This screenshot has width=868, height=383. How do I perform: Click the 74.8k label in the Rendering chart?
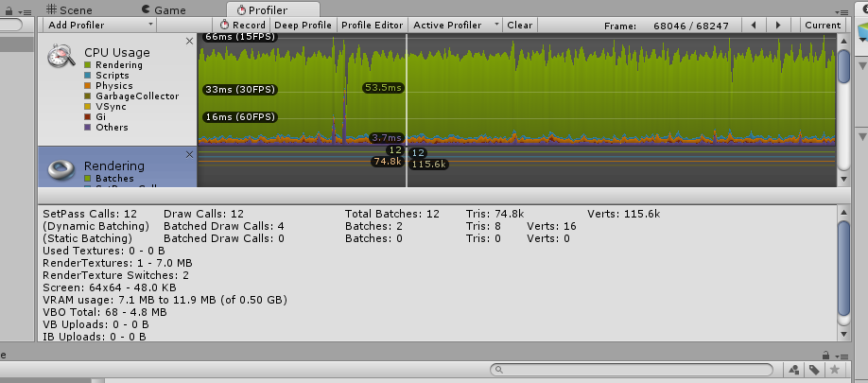(x=388, y=162)
